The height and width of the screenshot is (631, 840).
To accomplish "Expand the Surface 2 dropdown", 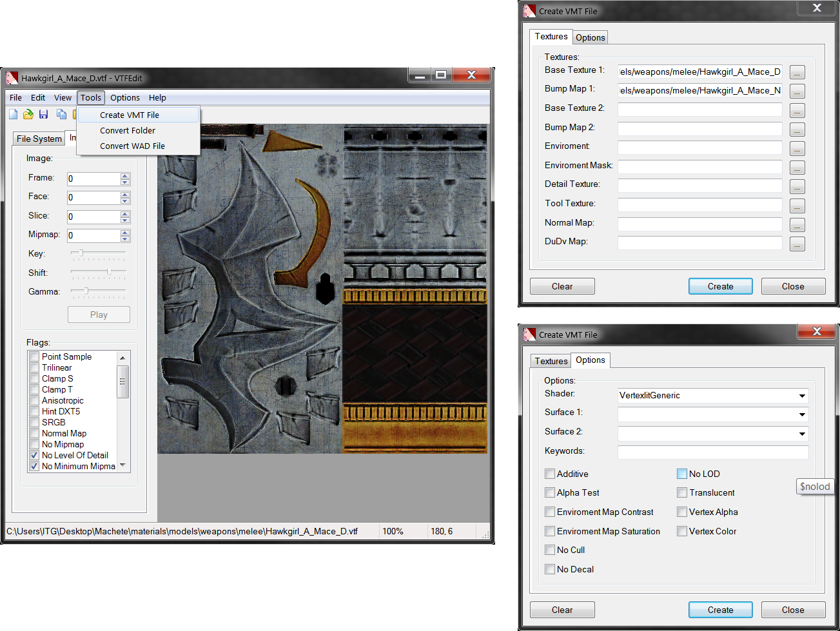I will [x=802, y=434].
